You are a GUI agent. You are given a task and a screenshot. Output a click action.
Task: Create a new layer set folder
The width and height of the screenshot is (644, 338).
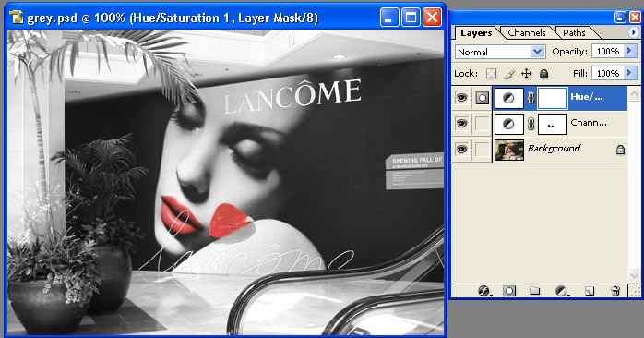pyautogui.click(x=534, y=291)
